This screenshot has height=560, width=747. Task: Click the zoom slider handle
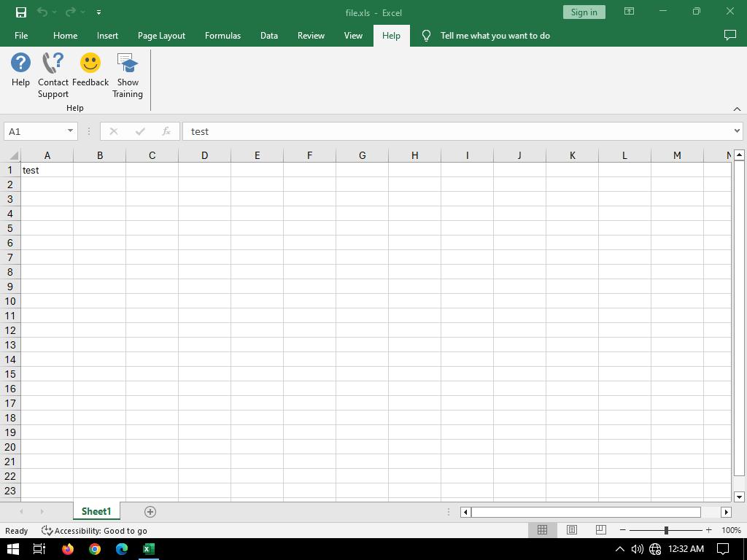coord(666,530)
